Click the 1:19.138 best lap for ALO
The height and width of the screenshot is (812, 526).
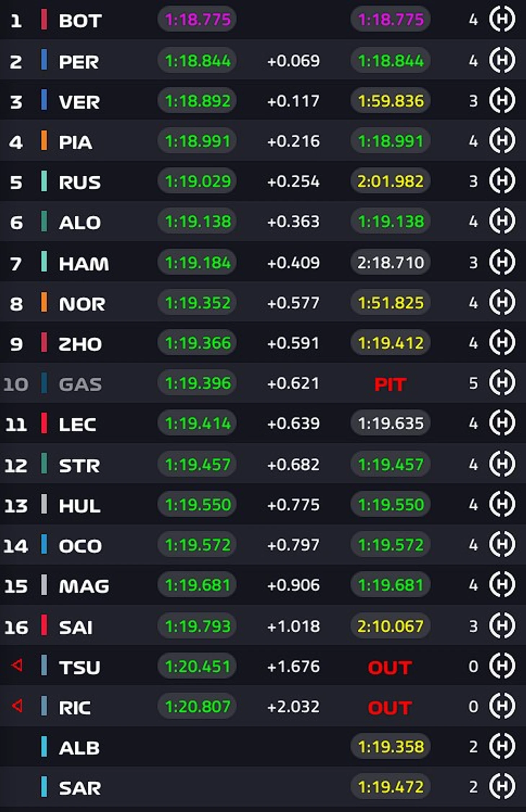coord(197,221)
